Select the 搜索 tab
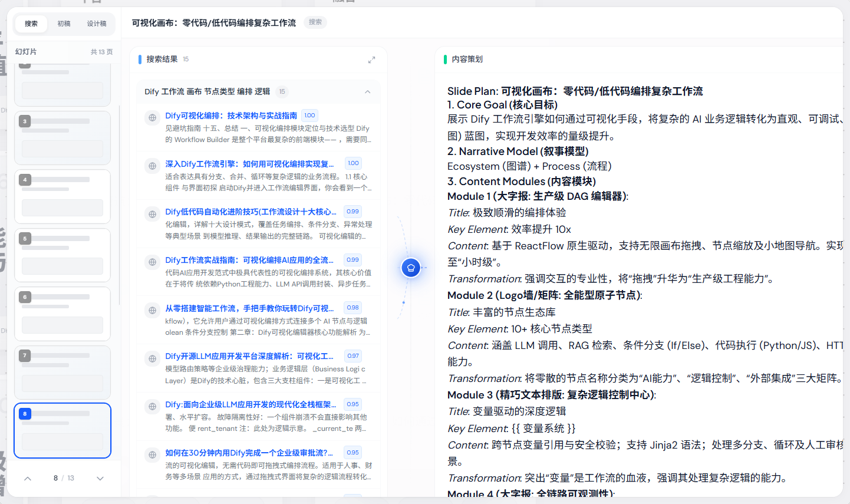This screenshot has width=850, height=504. point(31,24)
